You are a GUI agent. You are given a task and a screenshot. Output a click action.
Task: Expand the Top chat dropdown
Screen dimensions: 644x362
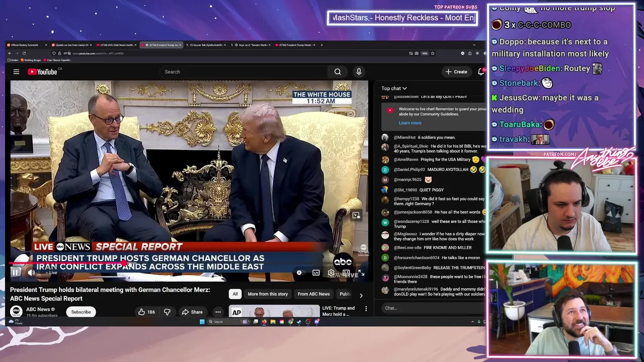pos(394,88)
